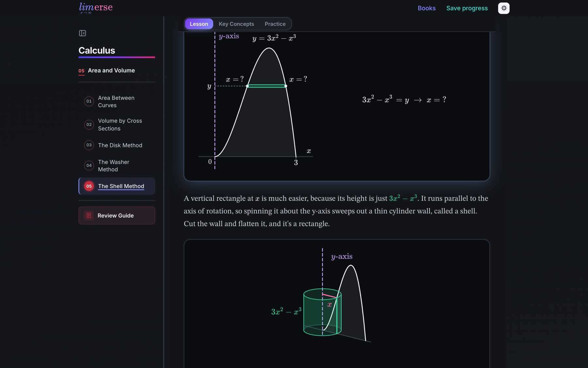Open lesson The Disk Method
Viewport: 588px width, 368px height.
click(116, 145)
